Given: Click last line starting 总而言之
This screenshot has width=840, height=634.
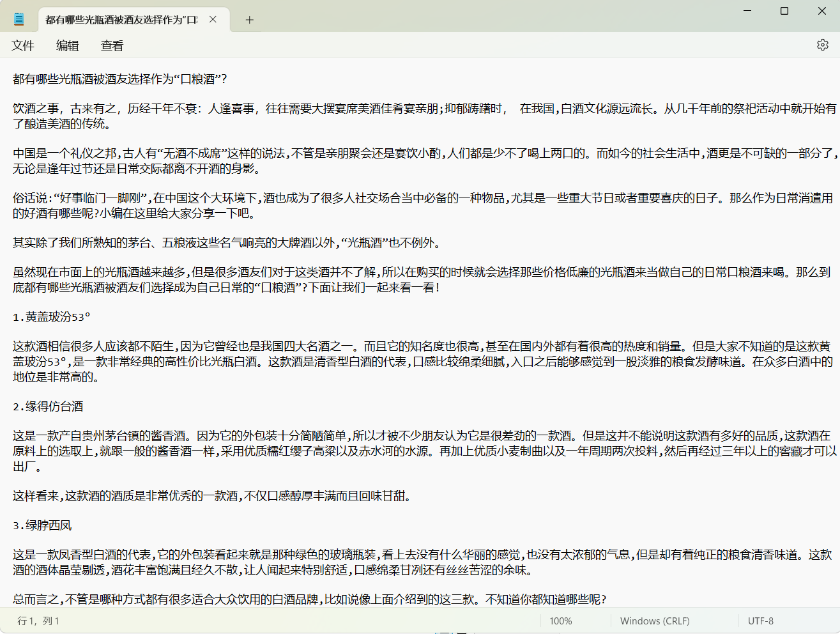Looking at the screenshot, I should [309, 599].
